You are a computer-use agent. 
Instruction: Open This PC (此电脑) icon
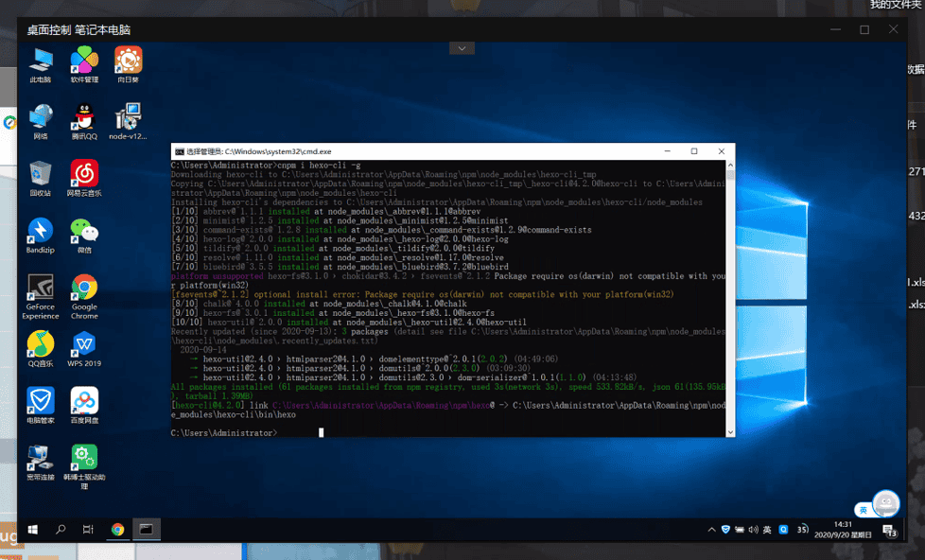point(40,61)
